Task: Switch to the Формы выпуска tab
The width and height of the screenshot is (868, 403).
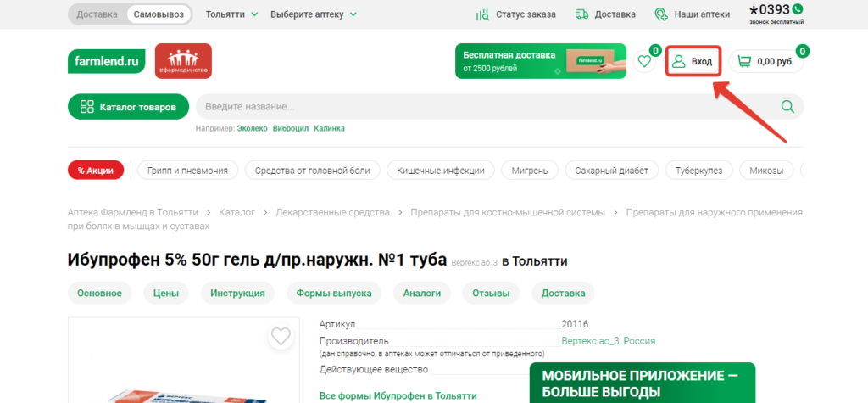Action: tap(334, 294)
